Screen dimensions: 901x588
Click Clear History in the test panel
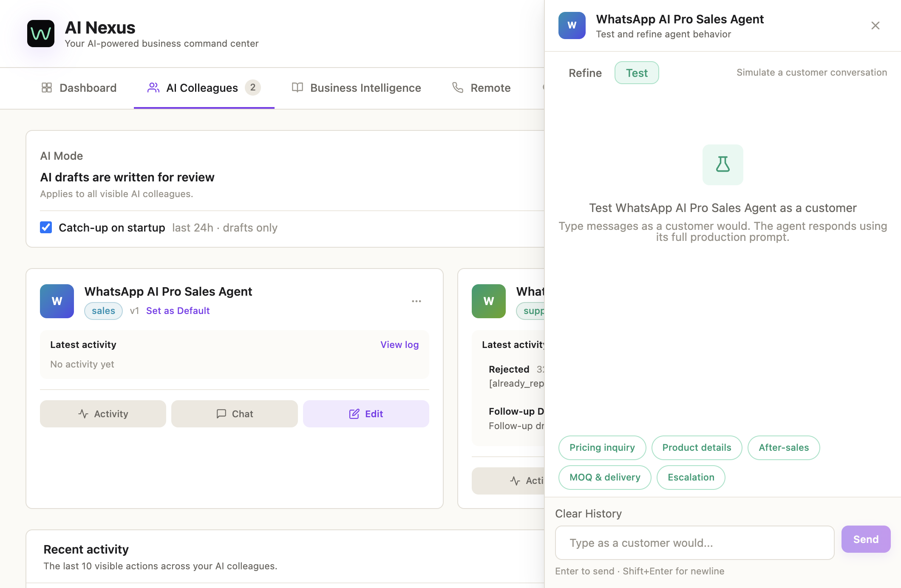tap(588, 514)
